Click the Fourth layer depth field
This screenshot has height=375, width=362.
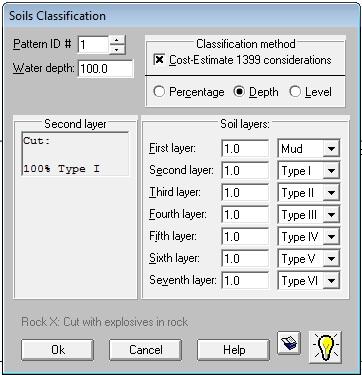click(245, 215)
